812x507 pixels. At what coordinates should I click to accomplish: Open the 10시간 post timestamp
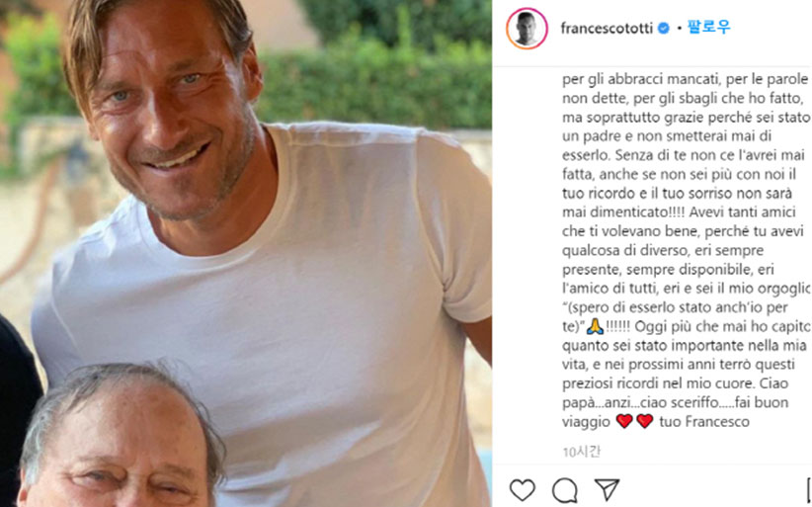[x=582, y=452]
